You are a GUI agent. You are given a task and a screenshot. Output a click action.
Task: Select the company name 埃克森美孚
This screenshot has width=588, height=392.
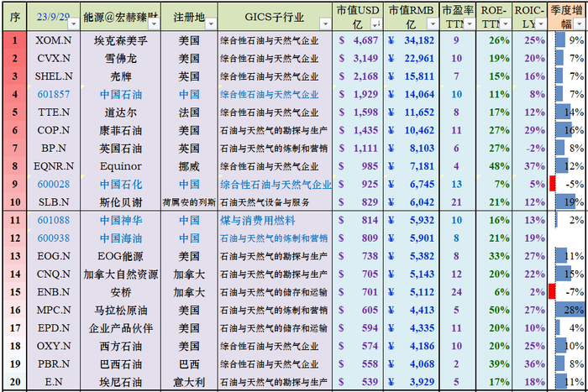tap(120, 40)
